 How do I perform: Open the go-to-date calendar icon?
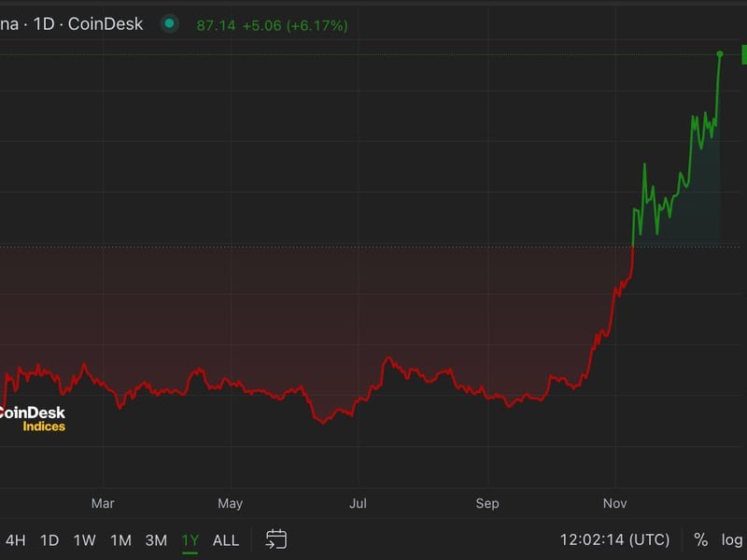click(275, 539)
